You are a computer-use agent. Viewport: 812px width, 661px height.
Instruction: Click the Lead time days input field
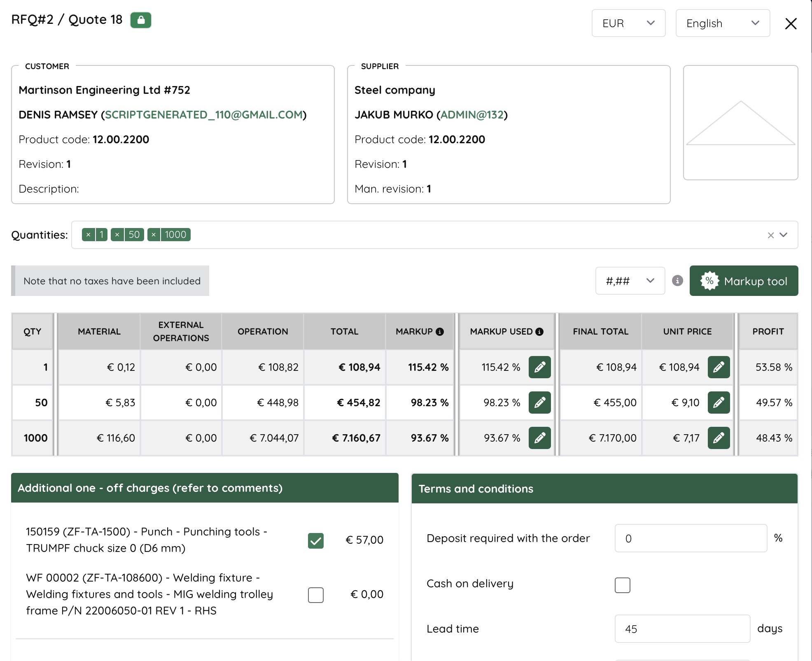(x=682, y=628)
